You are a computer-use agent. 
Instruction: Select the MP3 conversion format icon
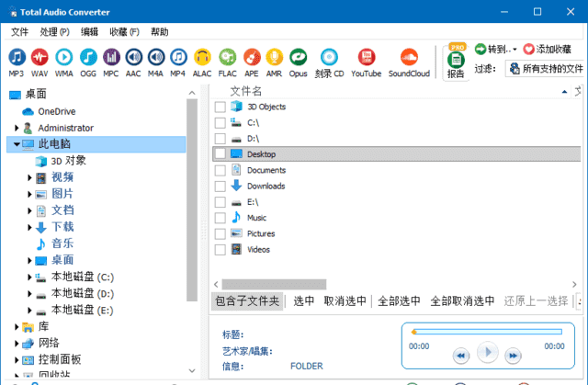coord(17,57)
